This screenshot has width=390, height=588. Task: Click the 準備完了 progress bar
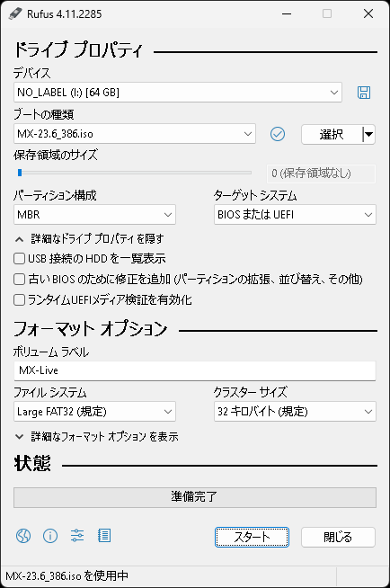195,497
